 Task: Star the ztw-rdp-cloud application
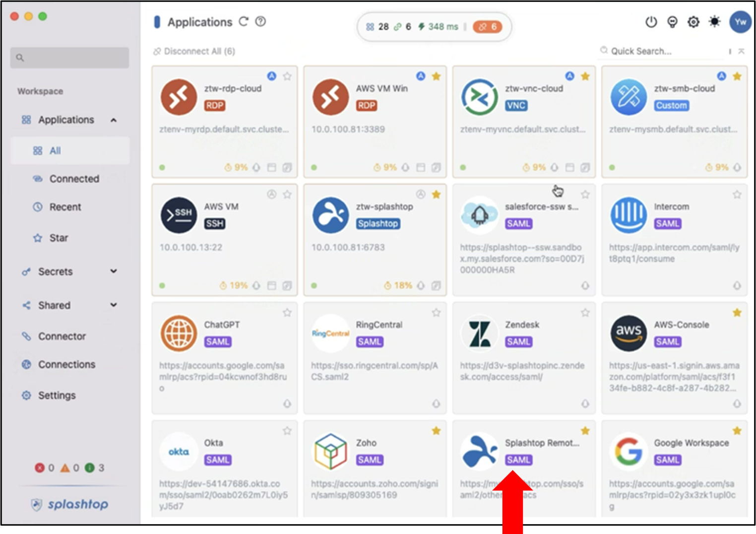click(287, 76)
